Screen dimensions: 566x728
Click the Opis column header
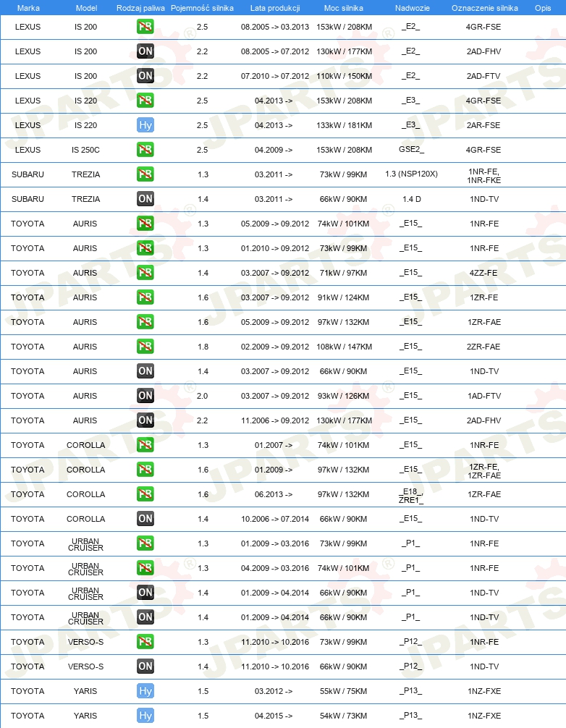(543, 8)
